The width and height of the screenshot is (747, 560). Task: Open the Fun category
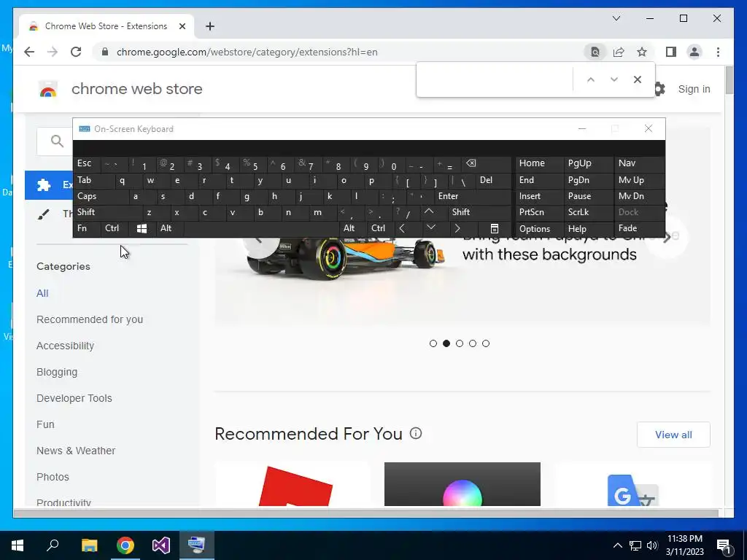click(x=45, y=424)
